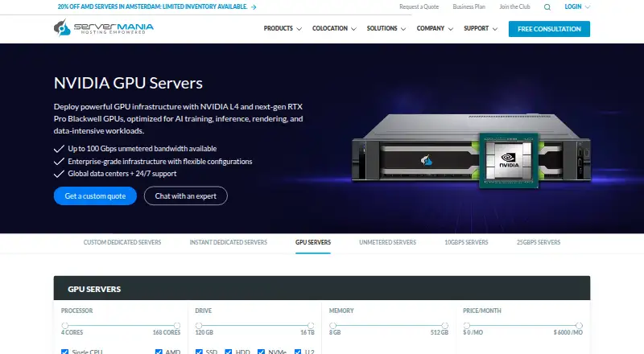This screenshot has width=644, height=354.
Task: Click Get a custom quote
Action: [x=95, y=196]
